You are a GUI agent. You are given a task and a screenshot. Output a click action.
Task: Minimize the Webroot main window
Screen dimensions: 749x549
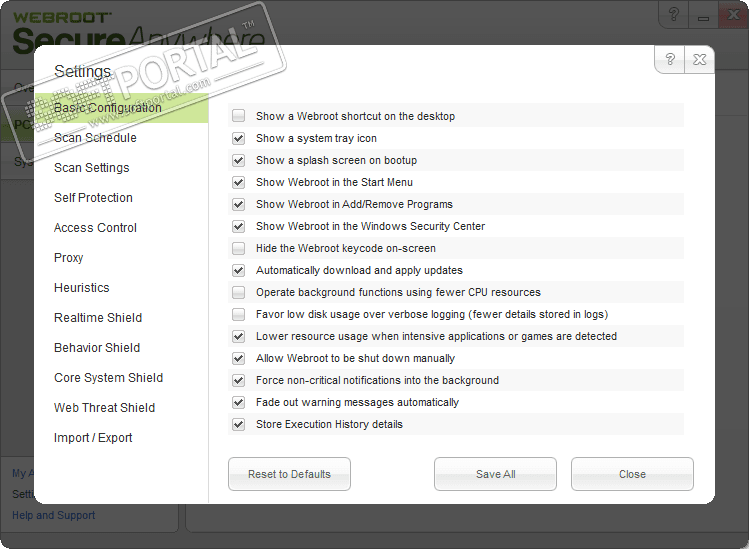click(703, 14)
